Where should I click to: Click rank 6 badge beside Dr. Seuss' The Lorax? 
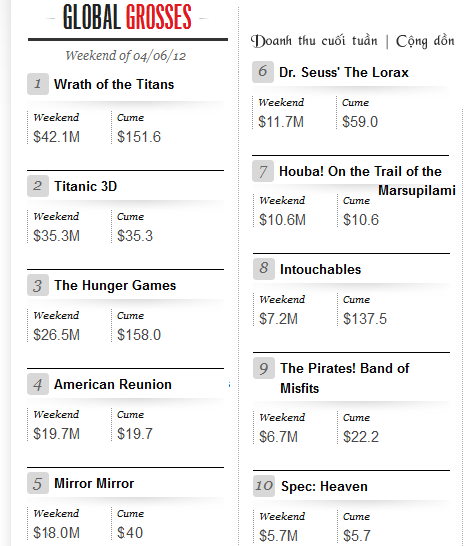(x=263, y=72)
